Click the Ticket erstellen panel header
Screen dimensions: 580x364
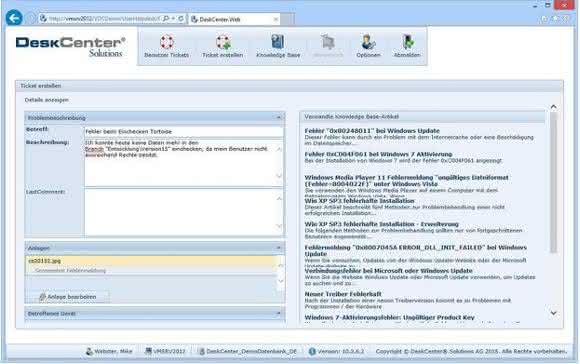(289, 86)
